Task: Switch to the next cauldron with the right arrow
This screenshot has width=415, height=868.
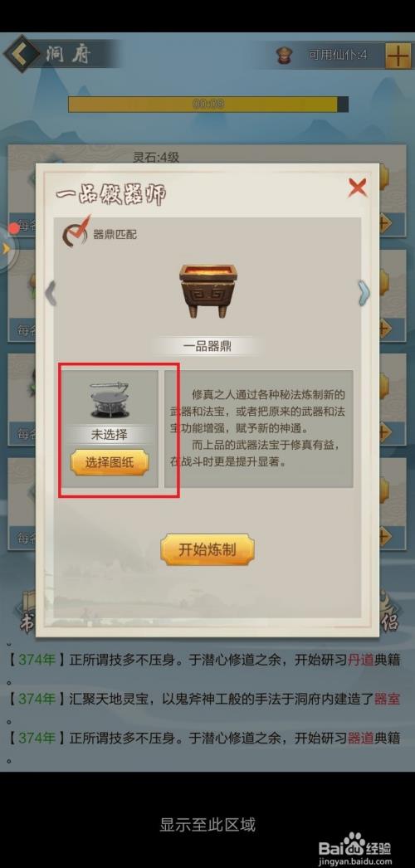Action: (364, 293)
